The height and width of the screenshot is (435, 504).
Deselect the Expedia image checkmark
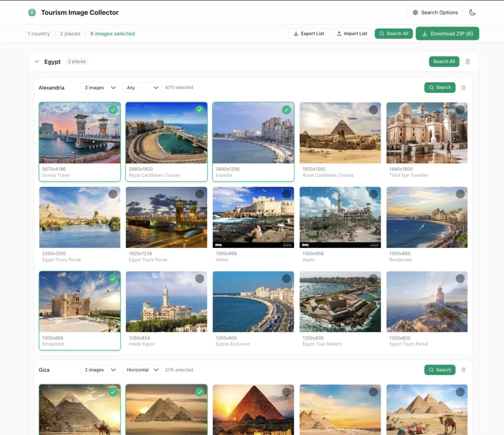click(x=286, y=110)
